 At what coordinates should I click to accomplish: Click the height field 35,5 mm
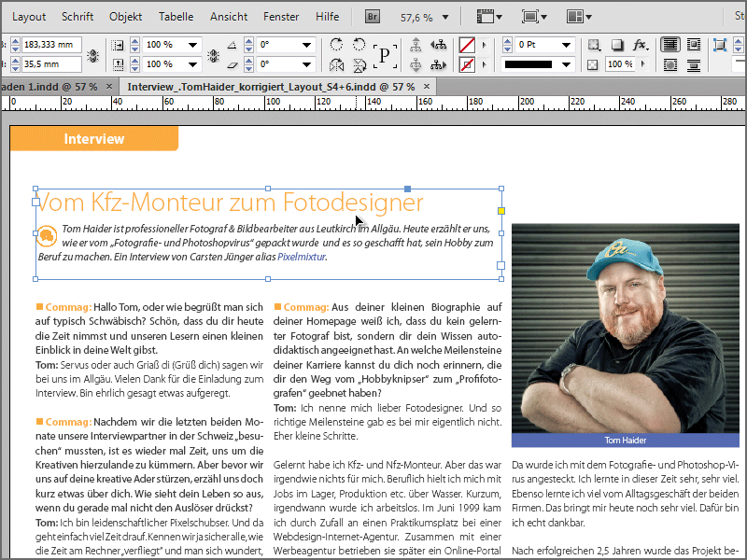pos(51,63)
